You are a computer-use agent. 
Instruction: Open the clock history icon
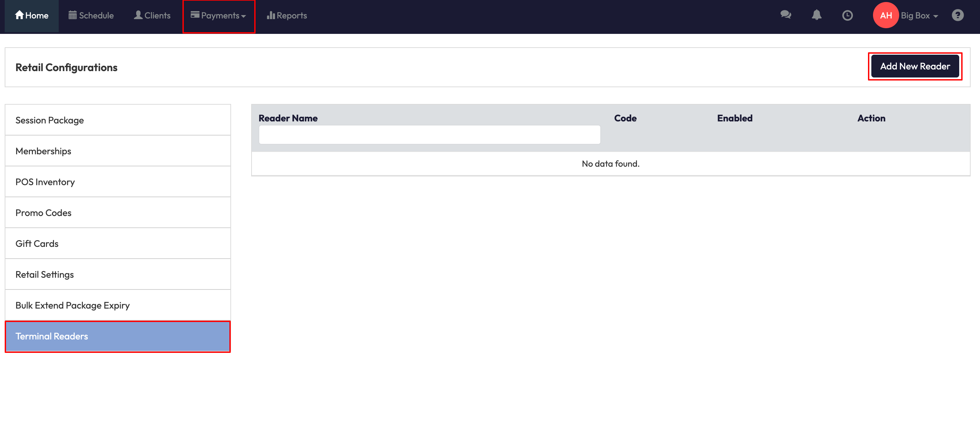[x=847, y=16]
